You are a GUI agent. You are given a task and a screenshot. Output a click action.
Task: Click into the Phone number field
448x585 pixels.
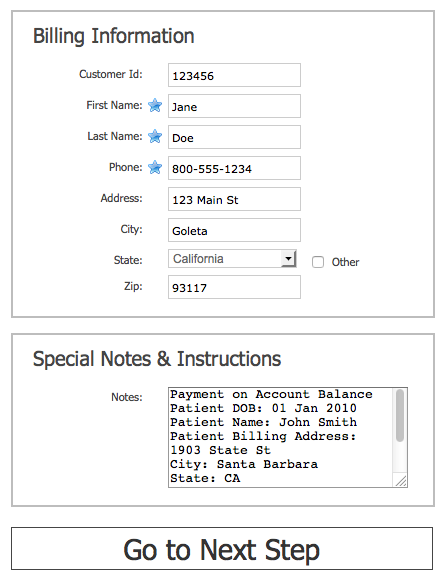coord(234,168)
